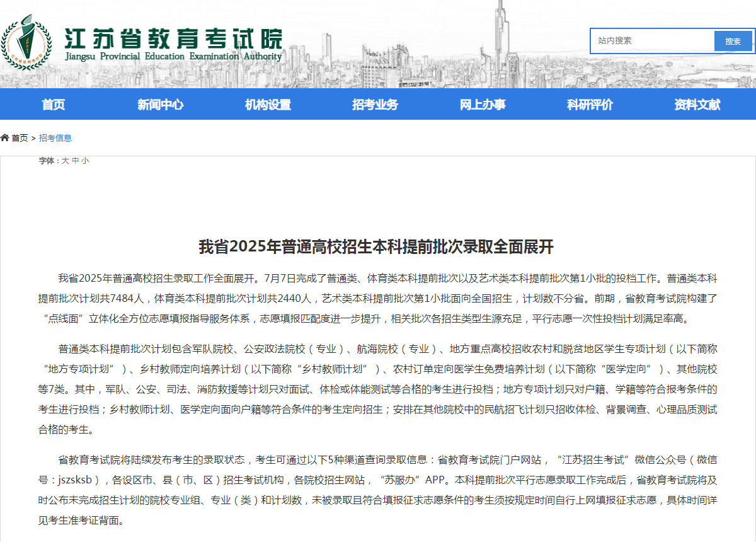Click the text 见考生准考证背面
This screenshot has width=756, height=542.
pos(77,521)
